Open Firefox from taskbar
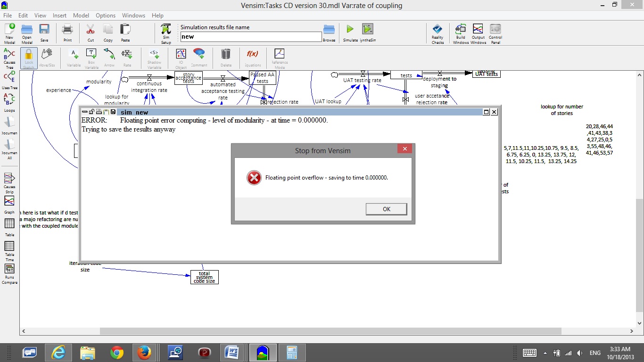 [x=144, y=353]
